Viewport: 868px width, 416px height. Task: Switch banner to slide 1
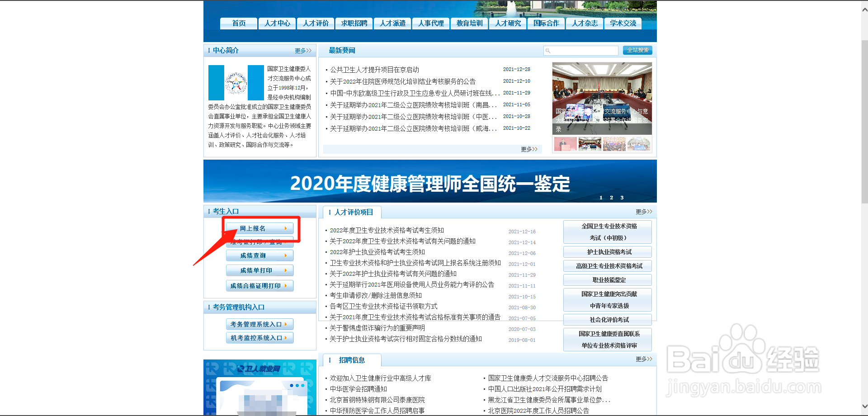click(601, 198)
